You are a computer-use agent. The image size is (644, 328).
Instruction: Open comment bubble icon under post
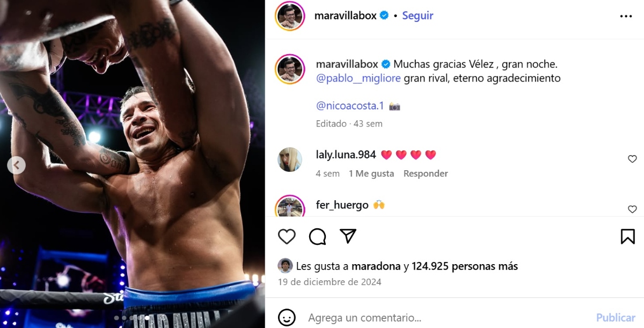pos(318,236)
